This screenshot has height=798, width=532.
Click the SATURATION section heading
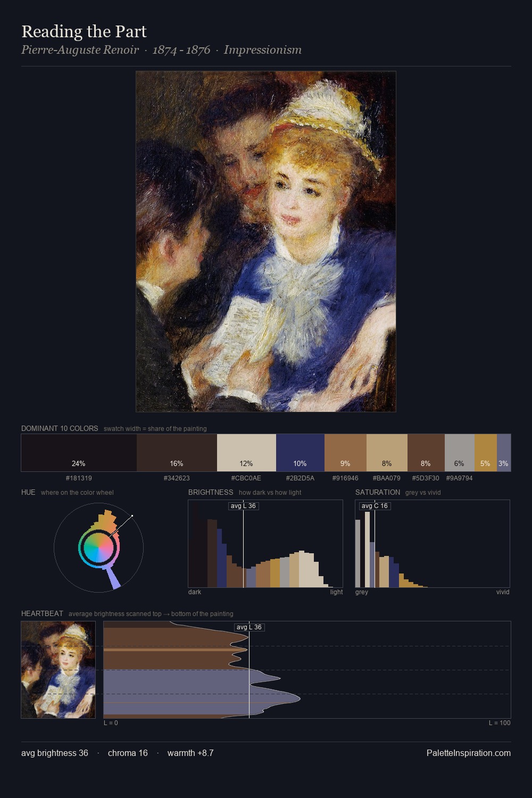(x=378, y=492)
